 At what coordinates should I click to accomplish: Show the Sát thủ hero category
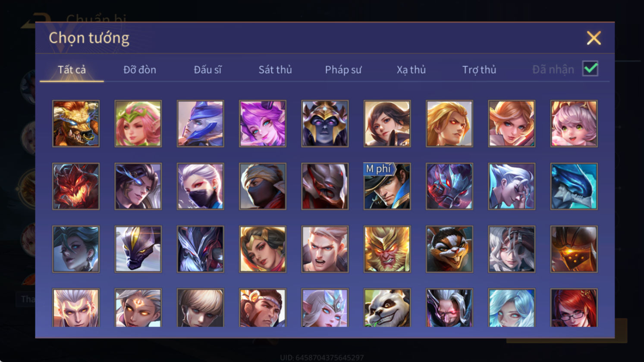click(x=275, y=69)
